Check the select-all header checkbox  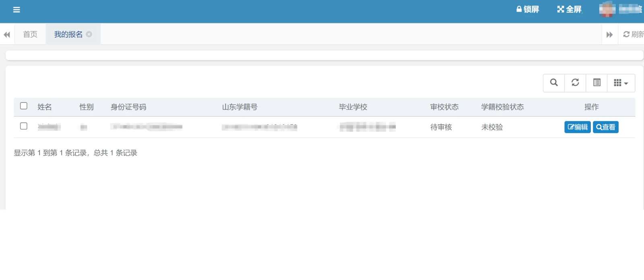tap(24, 106)
